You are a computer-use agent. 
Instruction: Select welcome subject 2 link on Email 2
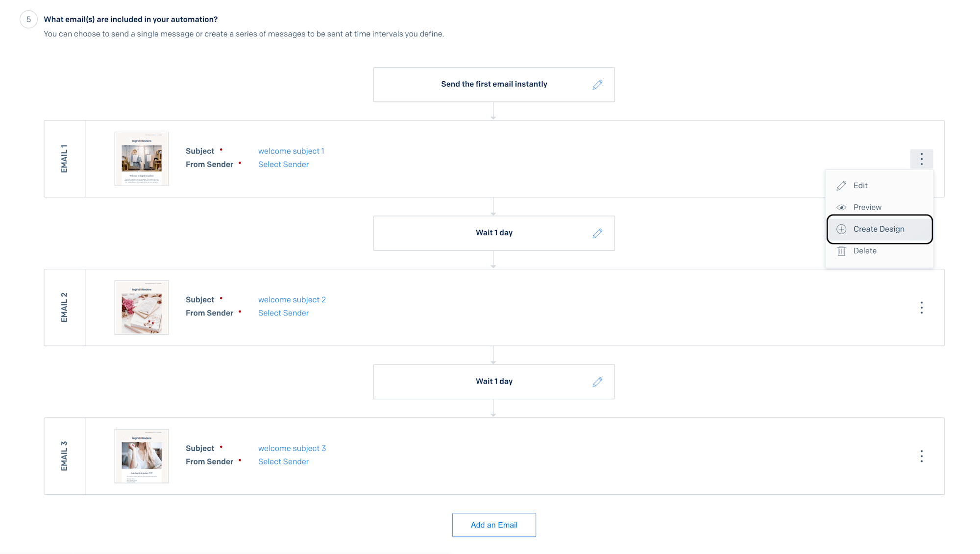pyautogui.click(x=292, y=299)
